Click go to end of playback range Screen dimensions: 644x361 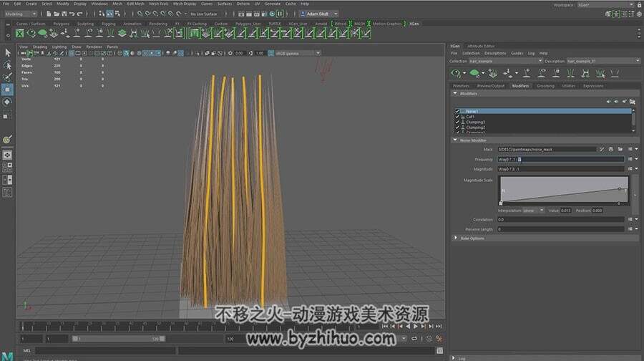point(439,326)
